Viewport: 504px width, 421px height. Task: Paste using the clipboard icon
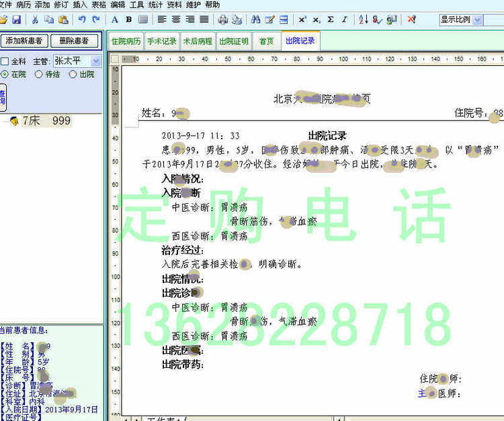tap(63, 20)
